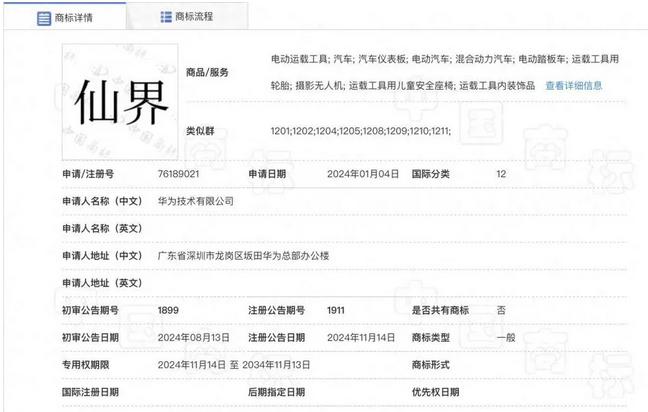Click the 专用权期限 label
This screenshot has width=648, height=412.
86,365
